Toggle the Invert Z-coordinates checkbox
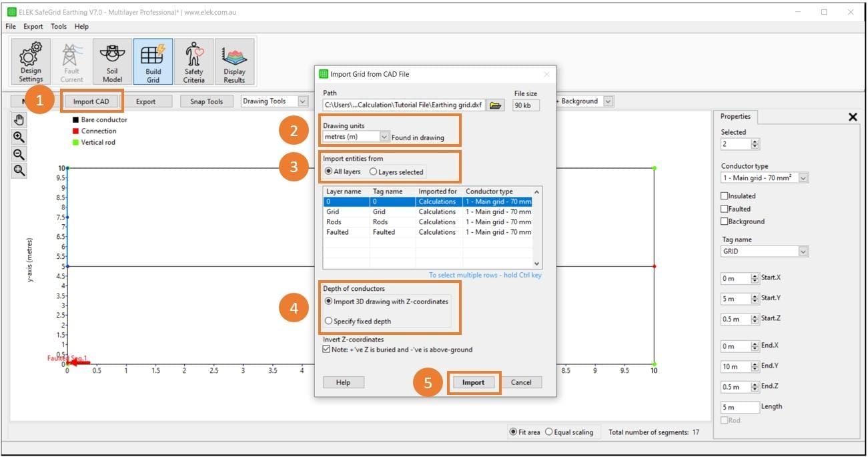This screenshot has width=868, height=457. 327,350
